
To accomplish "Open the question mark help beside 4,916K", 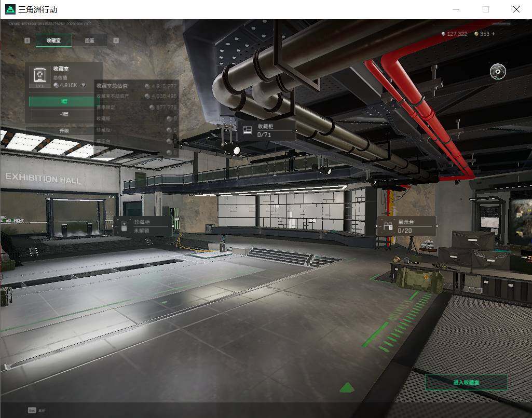I will point(83,85).
